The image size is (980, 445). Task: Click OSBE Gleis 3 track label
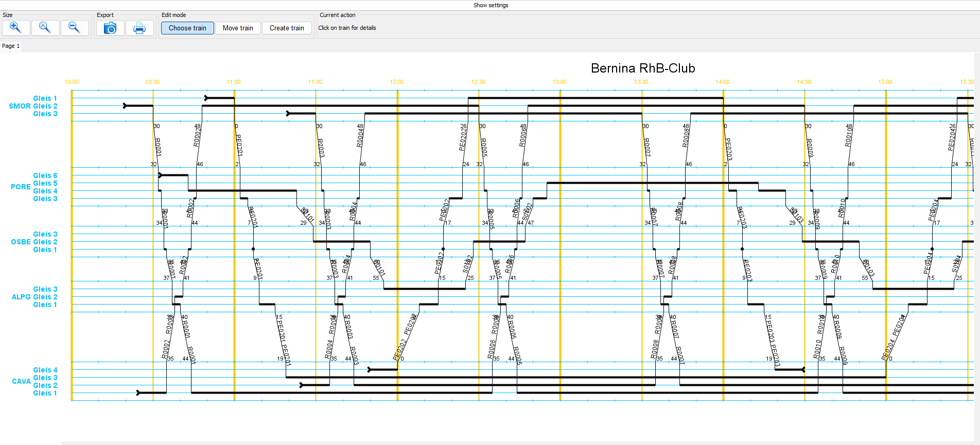(45, 234)
